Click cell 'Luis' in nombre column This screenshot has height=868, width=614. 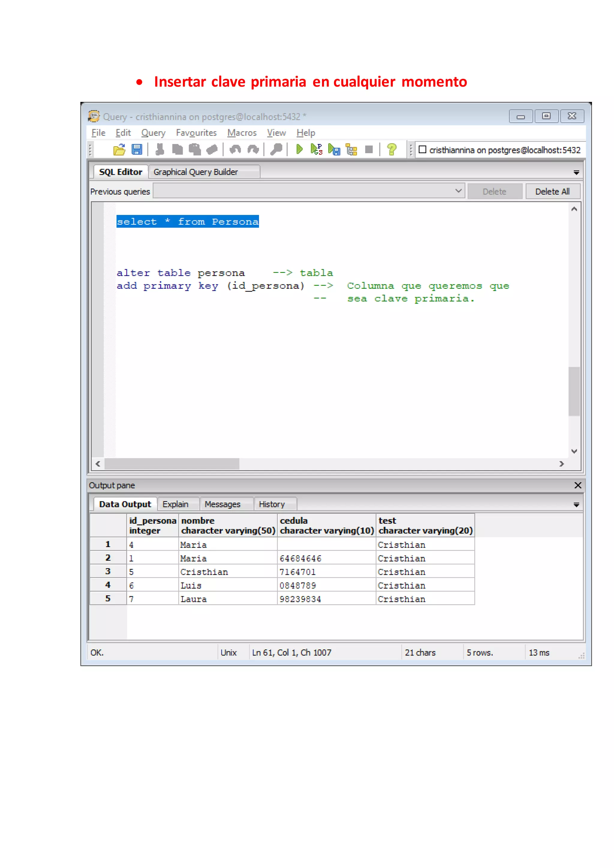[x=228, y=585]
